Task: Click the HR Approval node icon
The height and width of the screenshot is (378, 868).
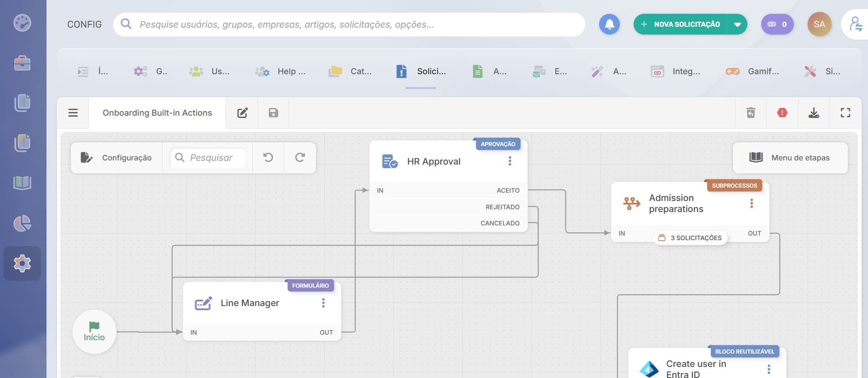Action: pos(390,161)
